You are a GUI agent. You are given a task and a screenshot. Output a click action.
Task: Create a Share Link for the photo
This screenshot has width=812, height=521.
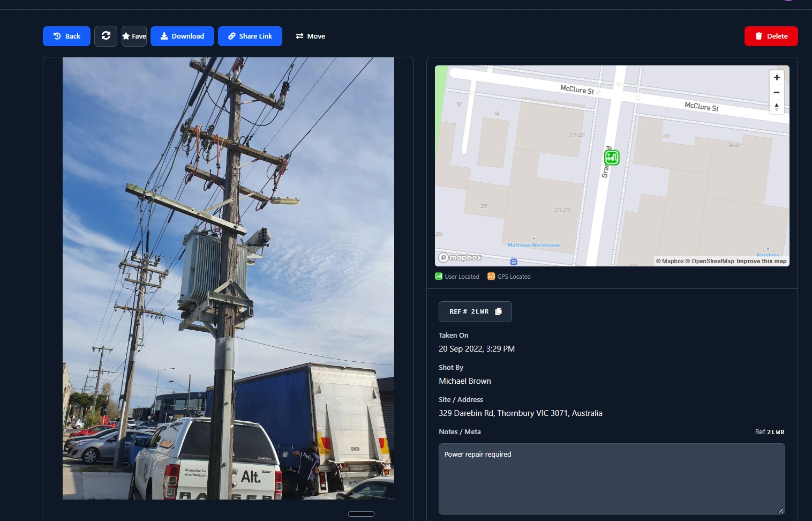[250, 36]
